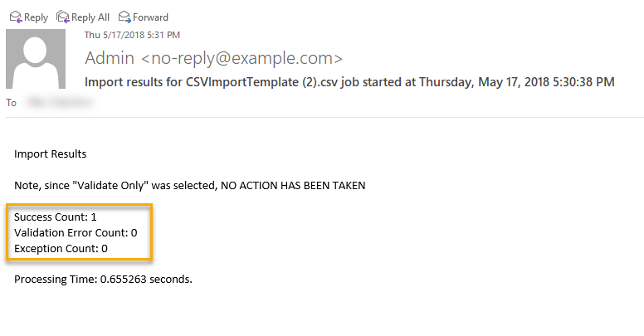The height and width of the screenshot is (336, 644).
Task: Click the blurred recipient in To field
Action: [60, 102]
